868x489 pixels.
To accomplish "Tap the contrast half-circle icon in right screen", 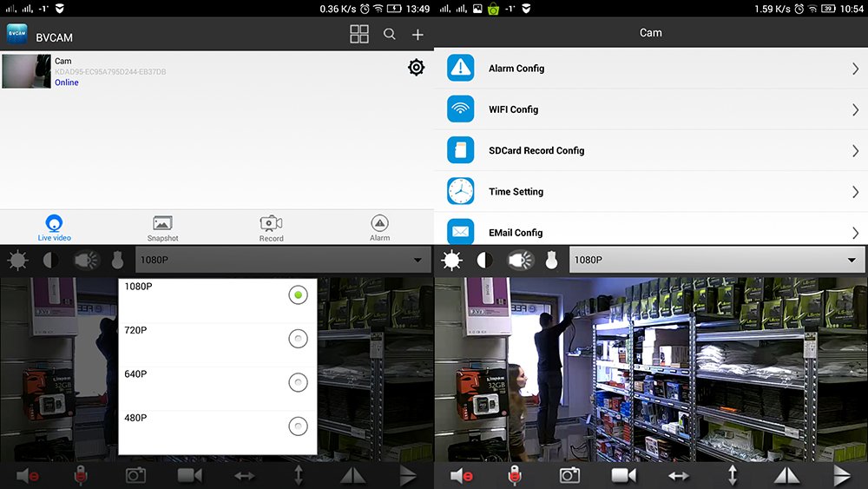I will click(x=485, y=260).
